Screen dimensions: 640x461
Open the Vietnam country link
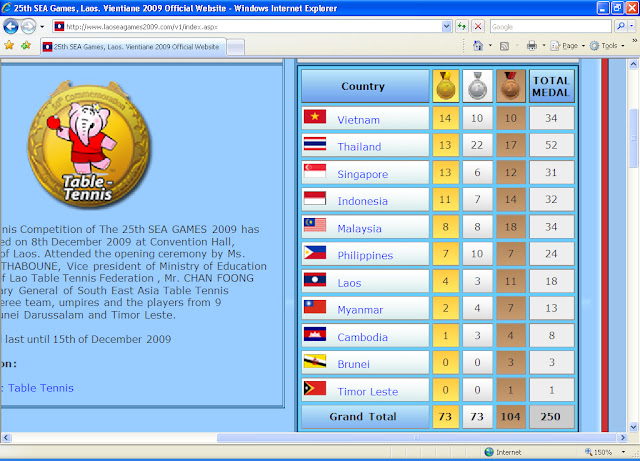pyautogui.click(x=358, y=120)
